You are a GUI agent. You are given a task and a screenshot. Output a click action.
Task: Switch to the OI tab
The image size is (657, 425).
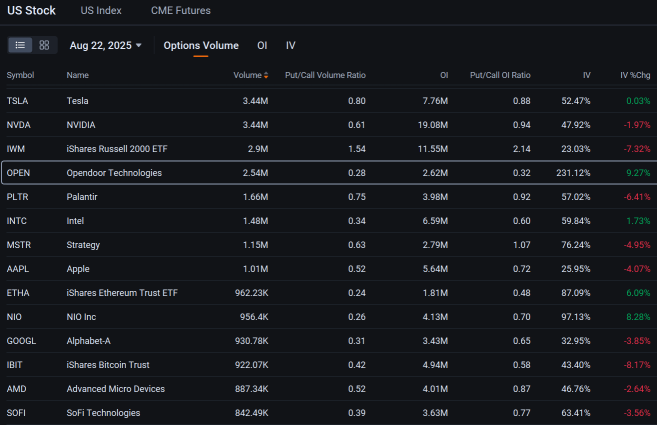262,46
